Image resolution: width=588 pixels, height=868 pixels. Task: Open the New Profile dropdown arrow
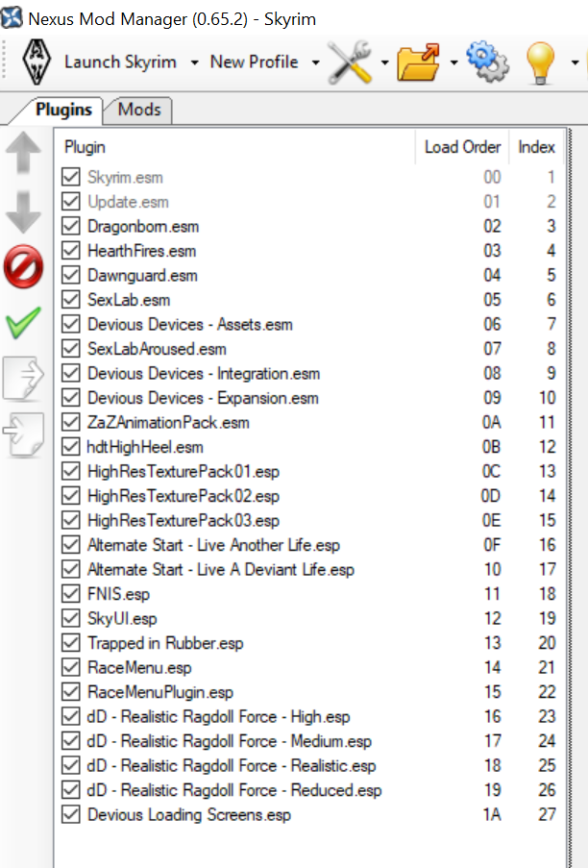pos(315,62)
